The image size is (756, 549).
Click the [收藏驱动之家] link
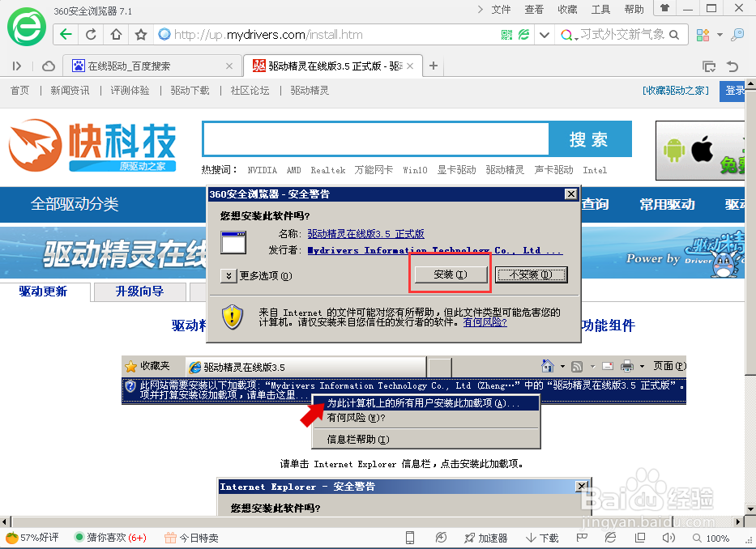[676, 91]
